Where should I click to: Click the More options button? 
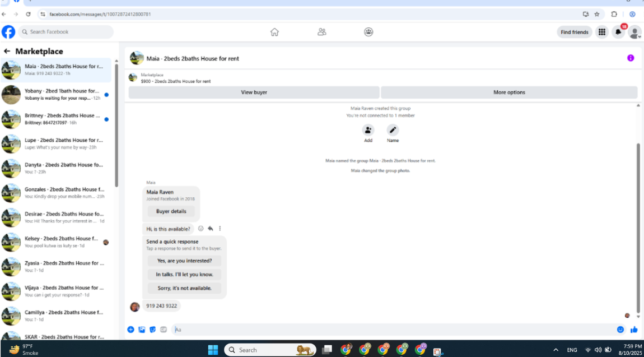(509, 92)
